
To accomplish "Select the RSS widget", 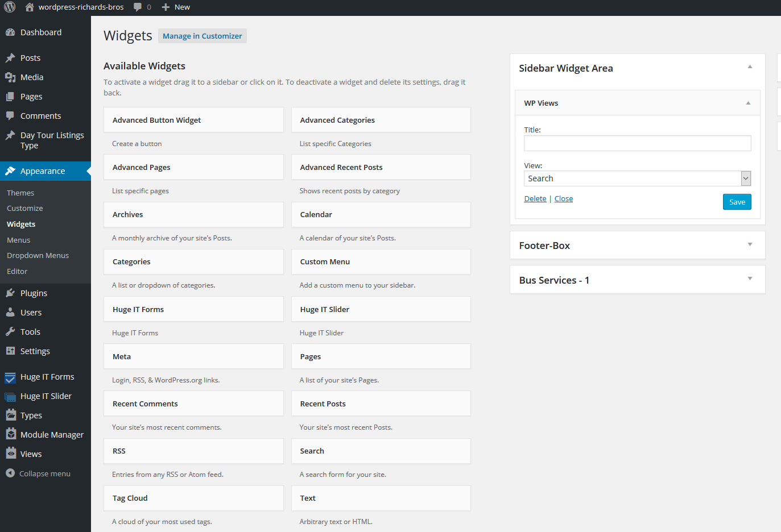I will pos(193,451).
